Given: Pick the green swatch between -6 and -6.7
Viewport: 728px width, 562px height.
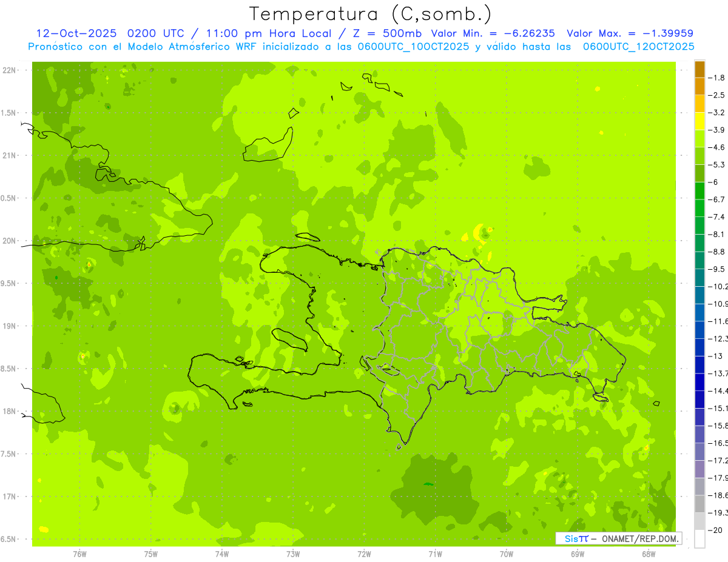Looking at the screenshot, I should point(699,190).
